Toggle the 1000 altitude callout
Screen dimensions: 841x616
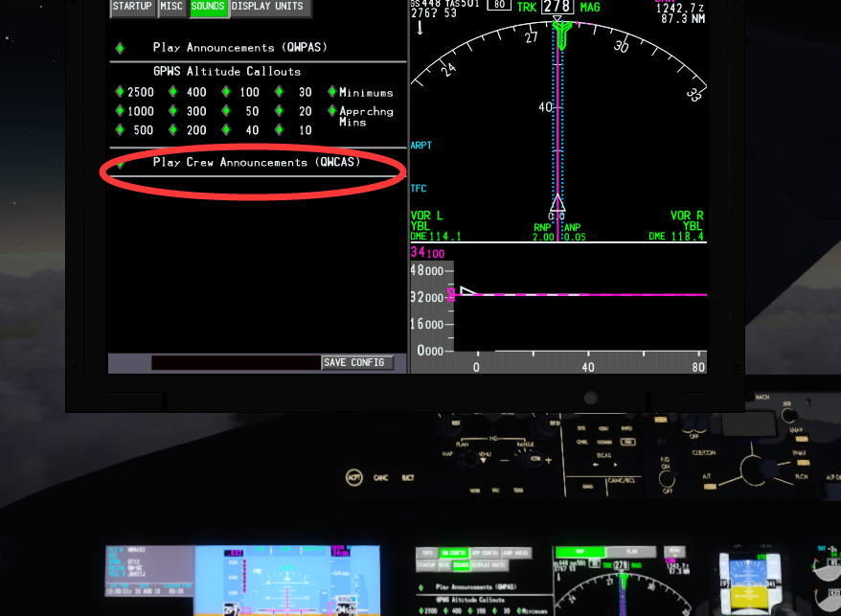coord(120,111)
